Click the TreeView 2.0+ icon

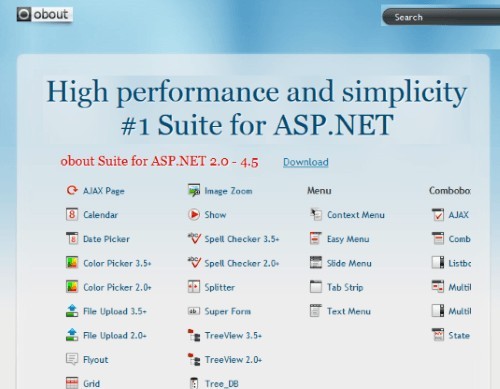(194, 359)
